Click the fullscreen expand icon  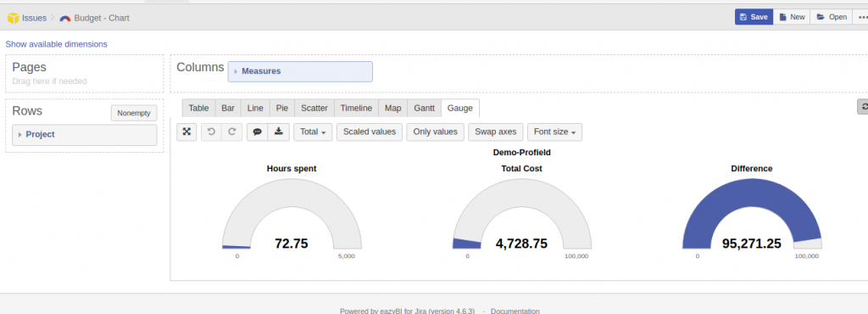pos(186,132)
